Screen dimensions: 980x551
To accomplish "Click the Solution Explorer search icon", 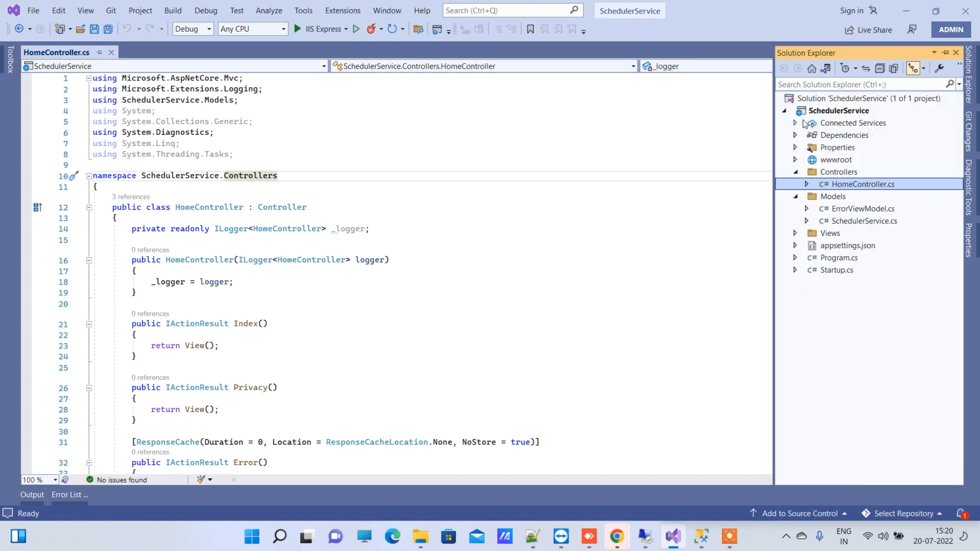I will tap(949, 84).
